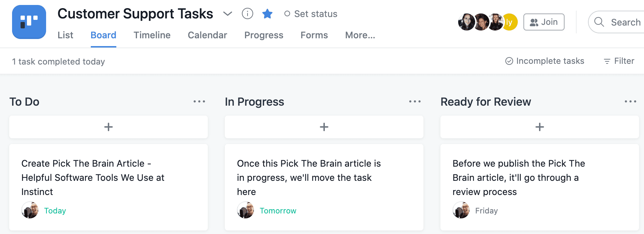Toggle the Incomplete tasks filter
Image resolution: width=644 pixels, height=234 pixels.
click(x=545, y=61)
